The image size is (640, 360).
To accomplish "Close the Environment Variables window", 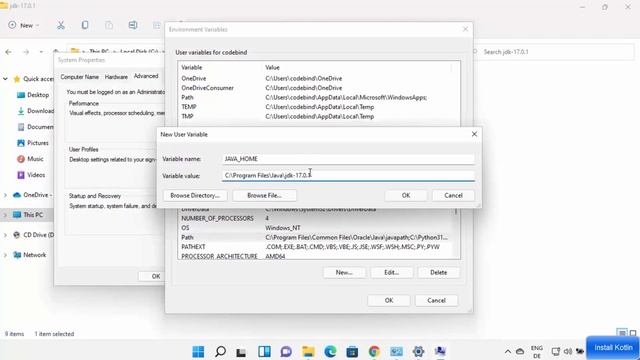I will tap(465, 29).
